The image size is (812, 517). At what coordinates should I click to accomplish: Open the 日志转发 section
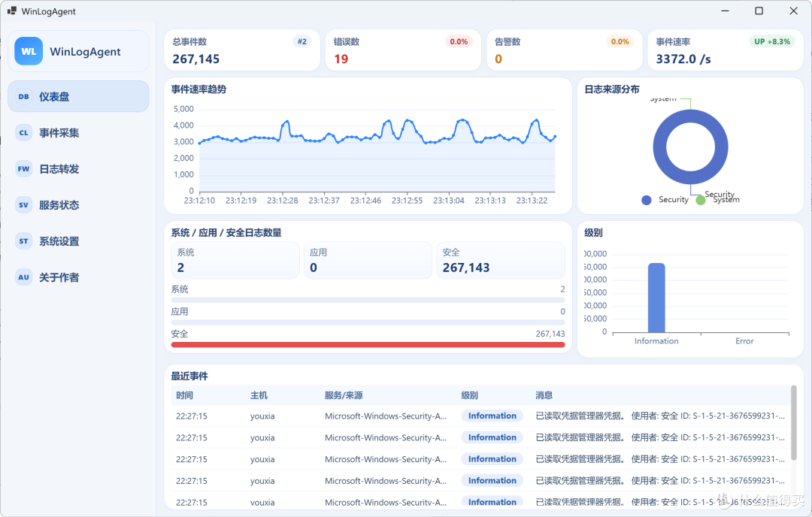coord(78,169)
